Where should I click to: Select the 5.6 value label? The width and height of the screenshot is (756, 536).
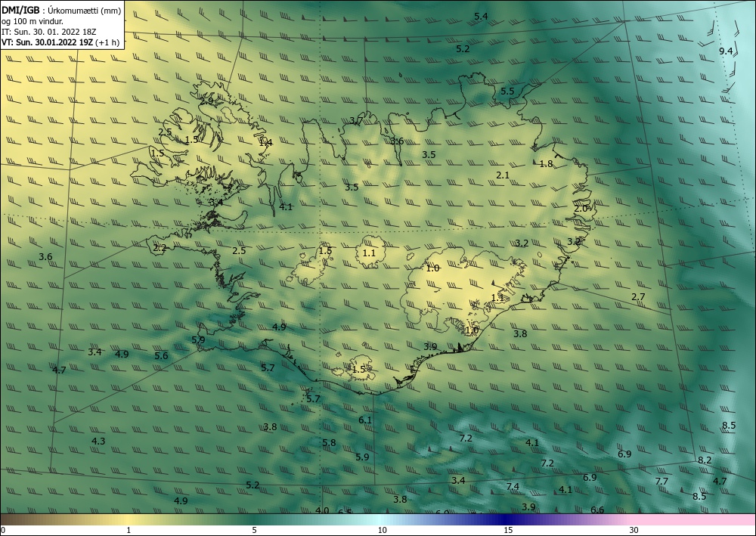(161, 356)
